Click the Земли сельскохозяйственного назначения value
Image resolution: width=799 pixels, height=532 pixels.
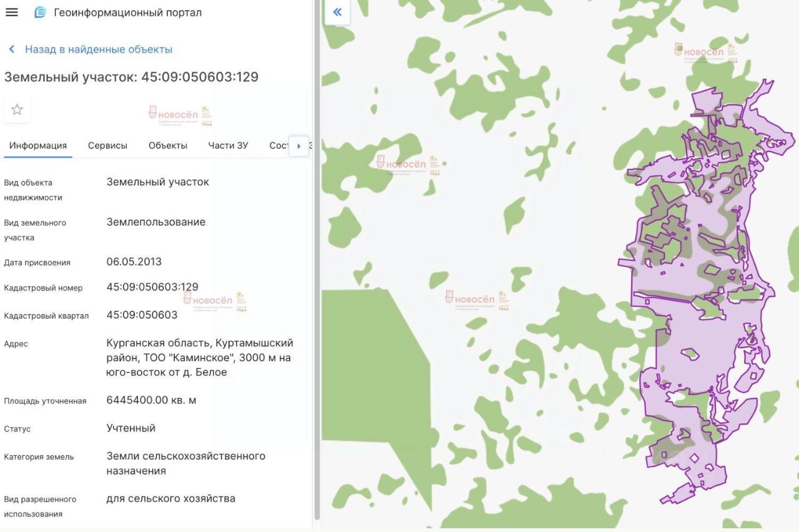pos(186,463)
